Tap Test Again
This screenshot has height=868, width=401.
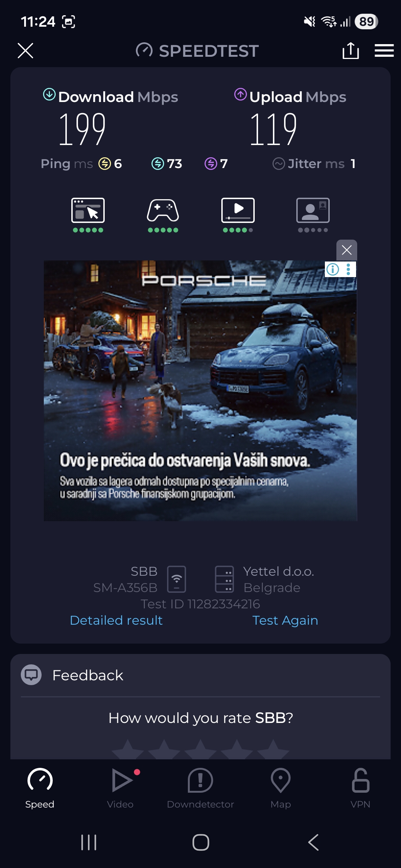click(x=285, y=620)
